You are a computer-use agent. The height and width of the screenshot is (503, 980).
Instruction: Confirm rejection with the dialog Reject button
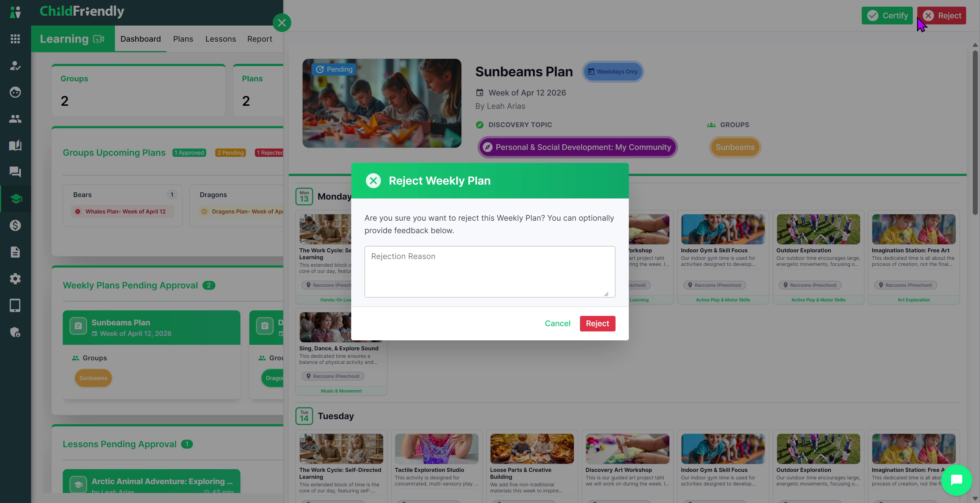597,323
